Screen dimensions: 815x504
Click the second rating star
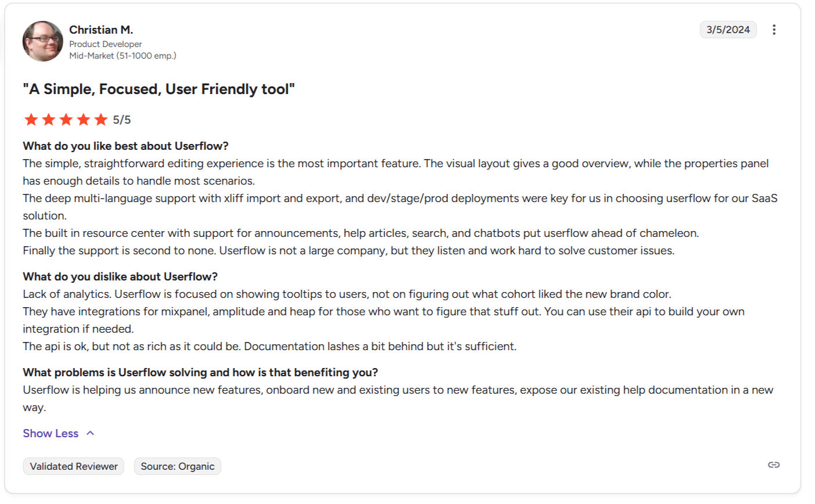(49, 120)
